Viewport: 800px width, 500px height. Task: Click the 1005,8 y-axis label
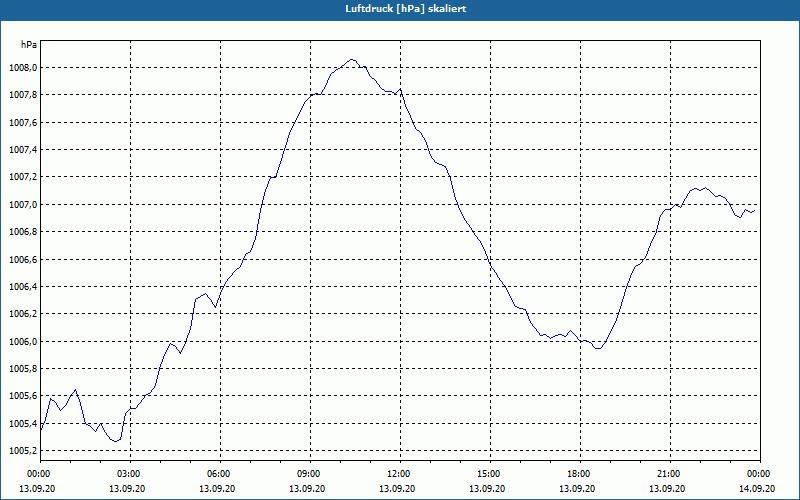pos(22,368)
